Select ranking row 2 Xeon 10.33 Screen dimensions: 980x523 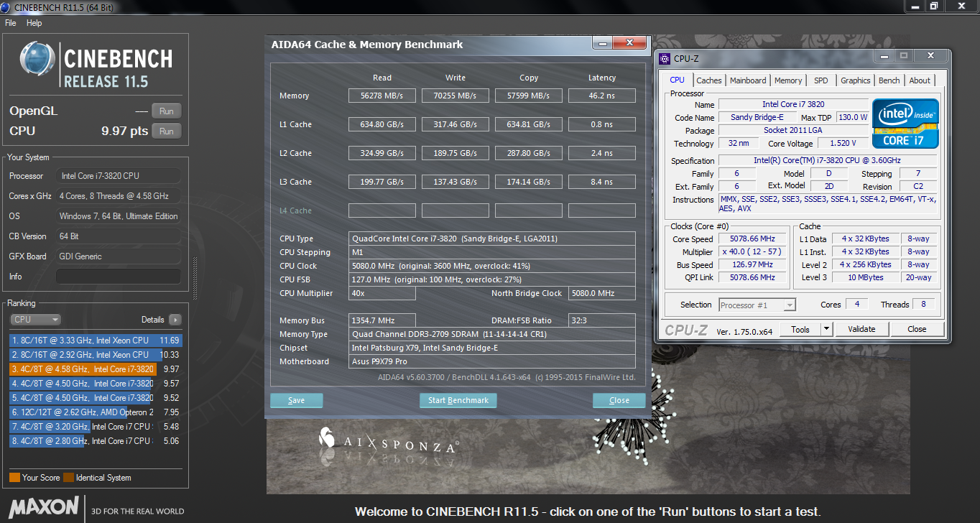96,355
